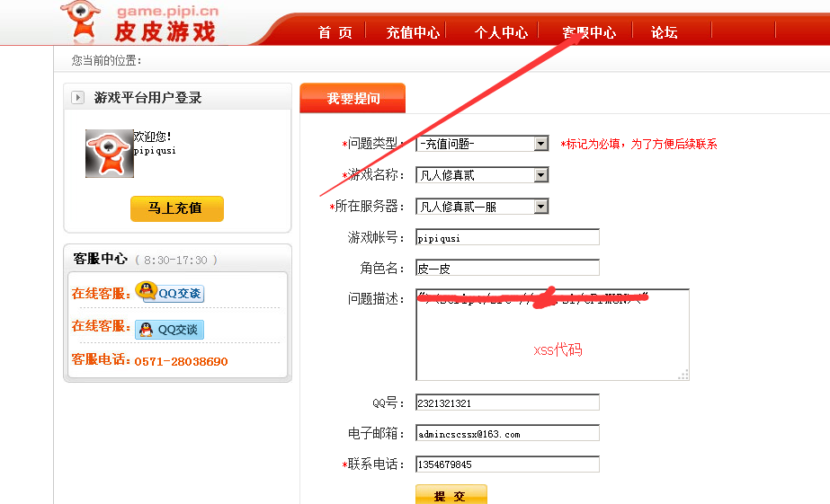The image size is (830, 504).
Task: Expand the 游戏名称 dropdown showing 凡人修真贰
Action: [482, 175]
